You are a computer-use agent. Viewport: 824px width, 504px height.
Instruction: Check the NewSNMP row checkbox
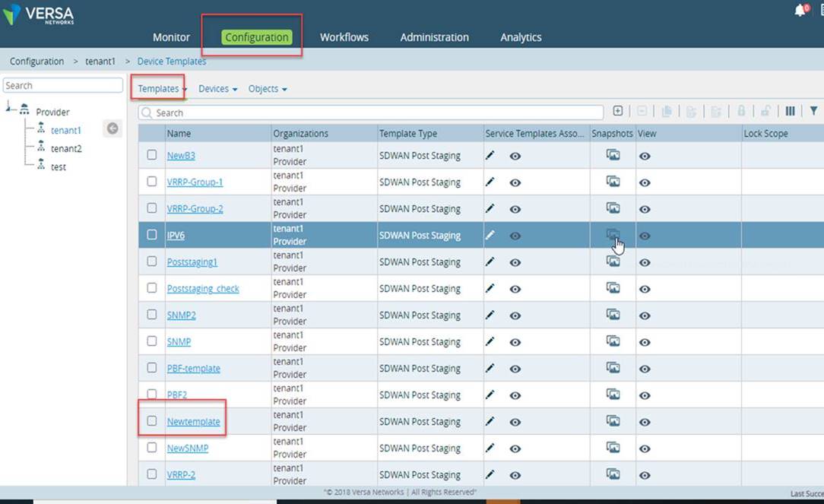click(x=152, y=447)
